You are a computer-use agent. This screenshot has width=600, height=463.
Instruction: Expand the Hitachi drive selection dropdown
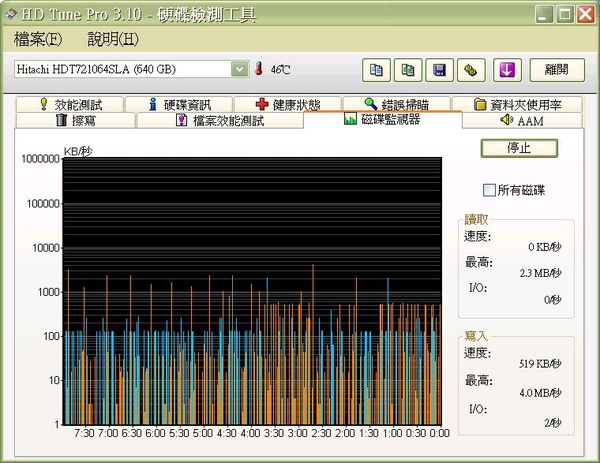[239, 69]
